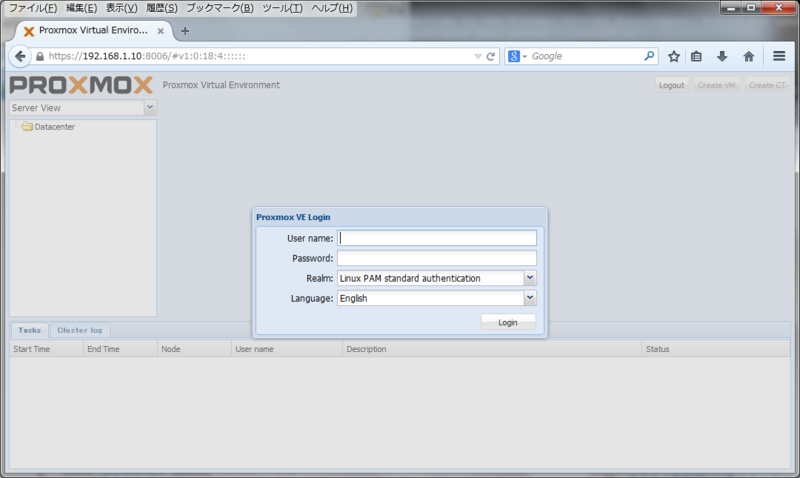Open the 表示(V) menu
This screenshot has height=478, width=800.
click(121, 8)
